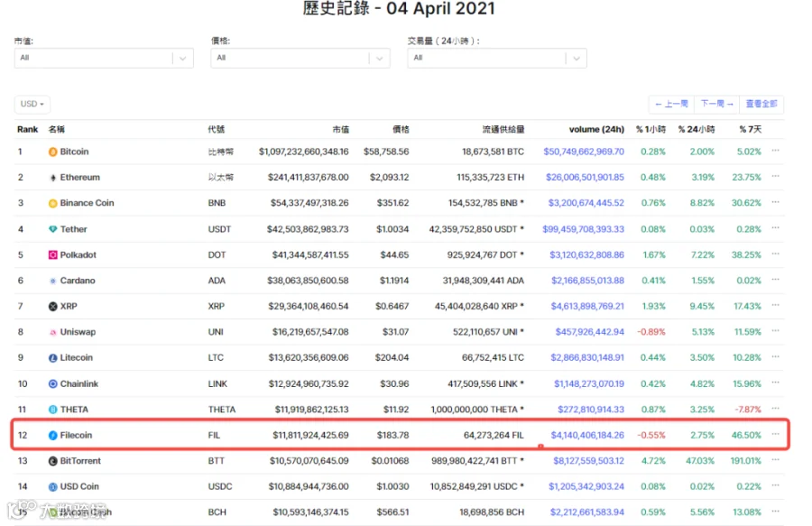Open Chainlink volume link $1,148,273,070.19
The width and height of the screenshot is (812, 526).
click(589, 383)
